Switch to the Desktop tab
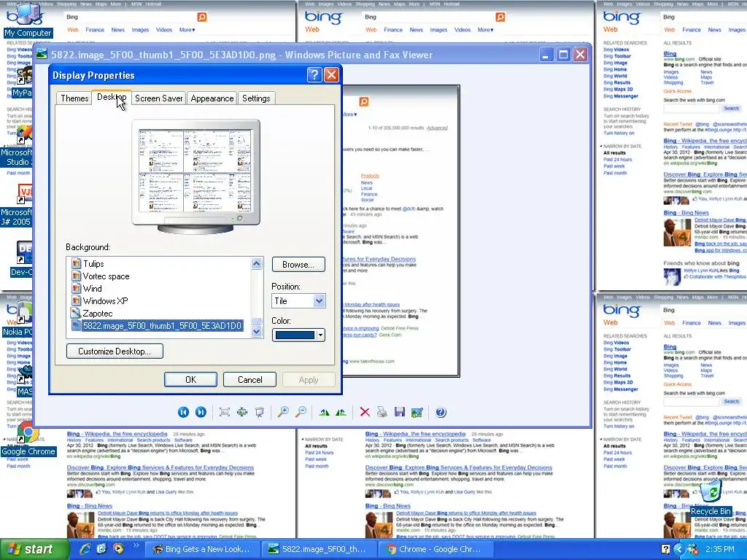Screen dimensions: 747x560 click(112, 97)
